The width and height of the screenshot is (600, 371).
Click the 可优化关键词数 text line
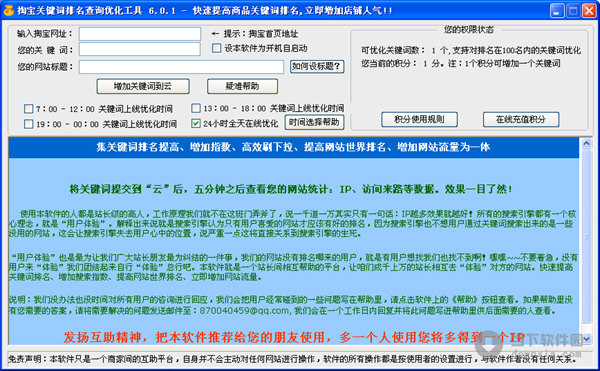[x=471, y=50]
